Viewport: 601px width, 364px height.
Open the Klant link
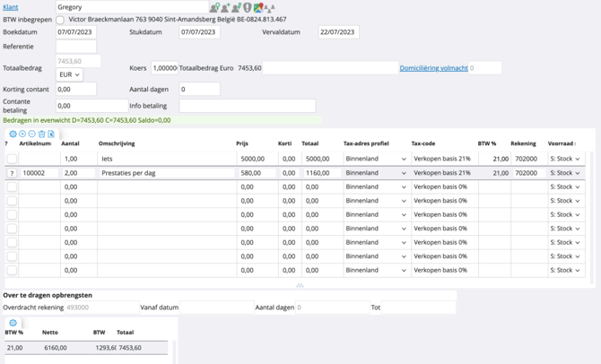click(x=11, y=7)
